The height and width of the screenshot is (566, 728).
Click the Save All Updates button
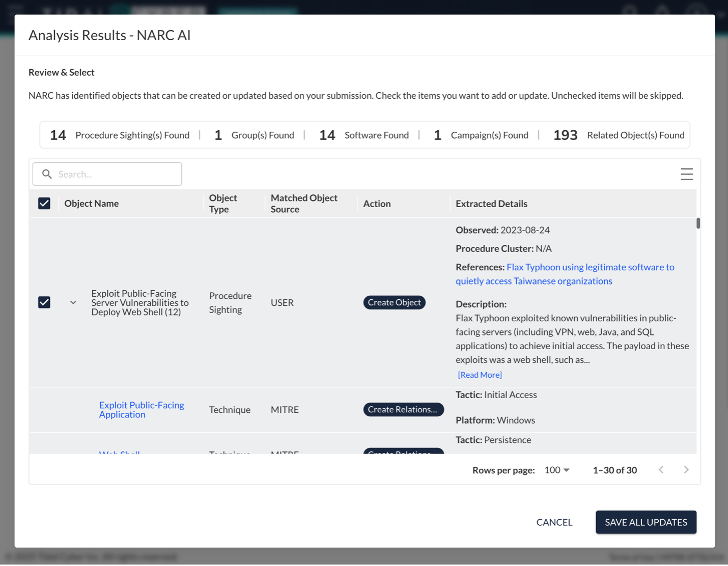click(646, 522)
